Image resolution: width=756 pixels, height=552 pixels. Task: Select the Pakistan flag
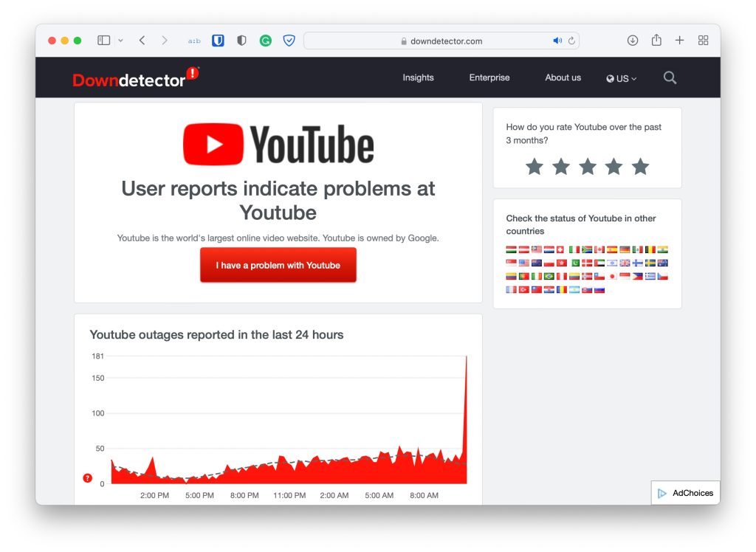[x=576, y=263]
